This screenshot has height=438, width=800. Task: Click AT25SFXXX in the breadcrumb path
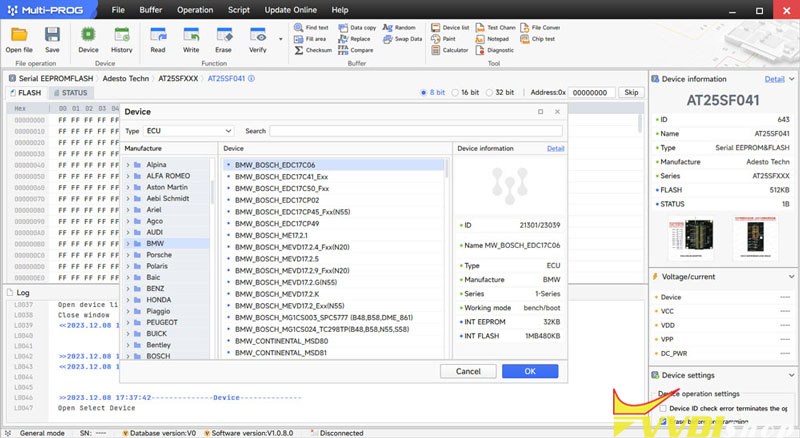(178, 79)
